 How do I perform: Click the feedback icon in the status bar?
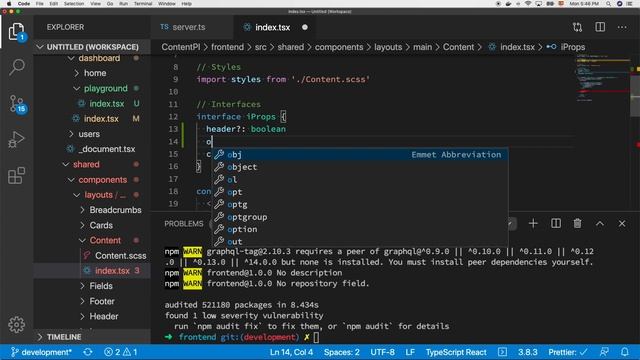604,352
